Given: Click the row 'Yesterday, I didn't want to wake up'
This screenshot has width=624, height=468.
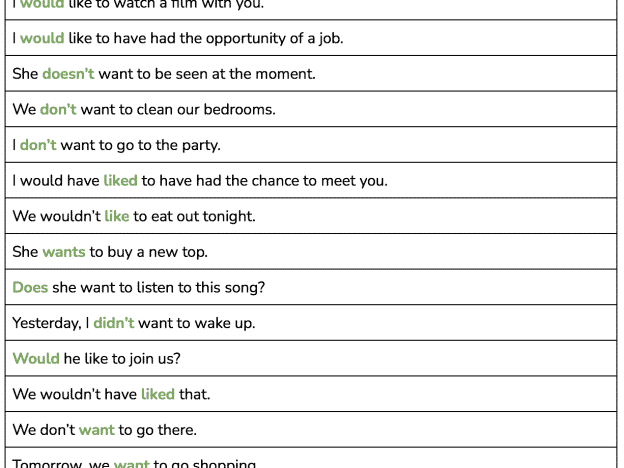Looking at the screenshot, I should point(311,323).
